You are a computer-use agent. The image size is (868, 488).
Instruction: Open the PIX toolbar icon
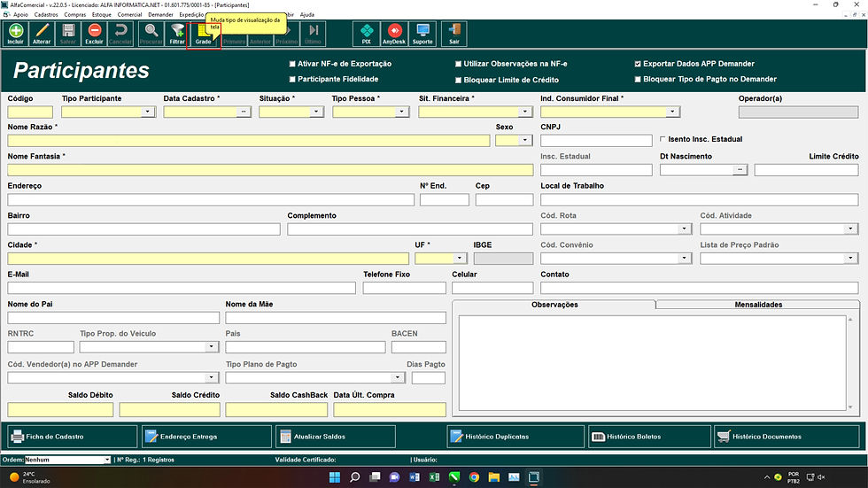click(367, 34)
